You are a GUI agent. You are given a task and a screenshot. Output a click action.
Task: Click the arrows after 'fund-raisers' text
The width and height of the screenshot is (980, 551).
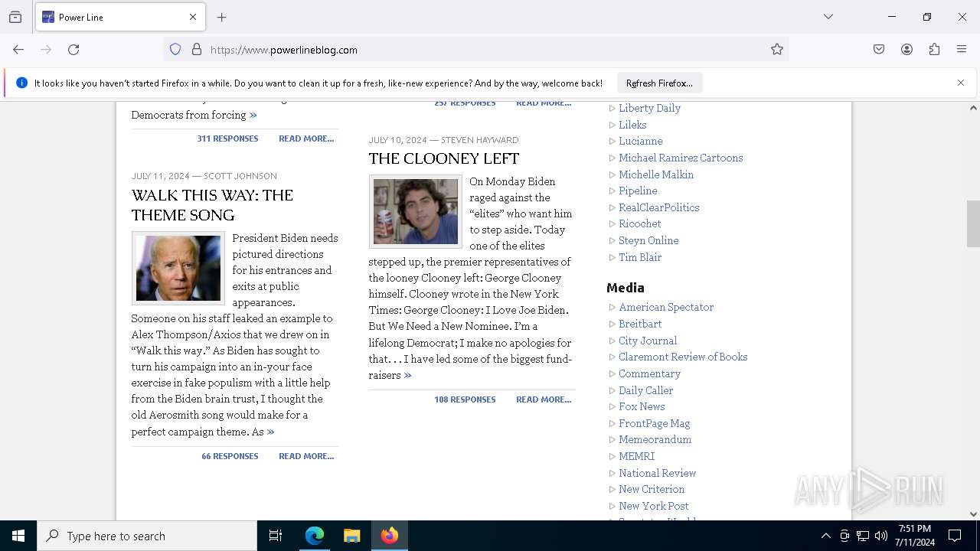pyautogui.click(x=408, y=375)
